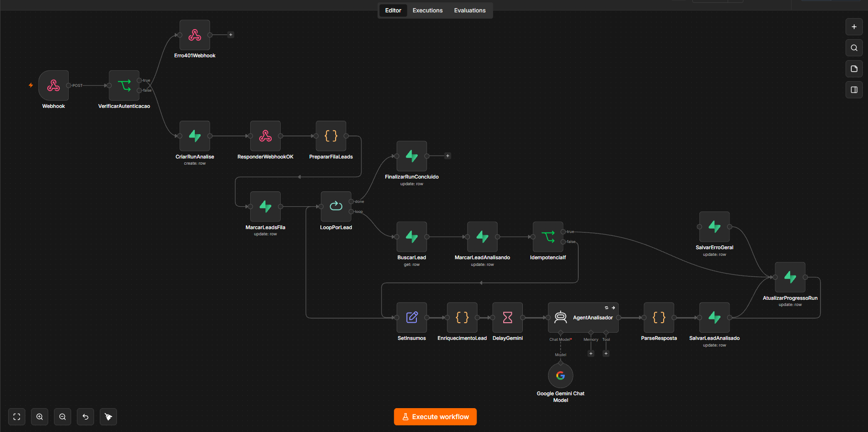The image size is (868, 432).
Task: Select the AgentAnalisador agent node
Action: coord(583,317)
